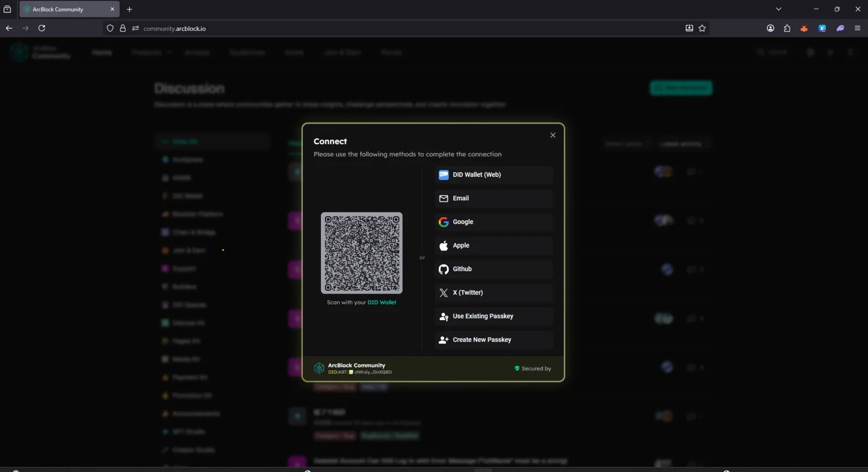Open the Firefox account menu
868x472 pixels.
pyautogui.click(x=770, y=28)
